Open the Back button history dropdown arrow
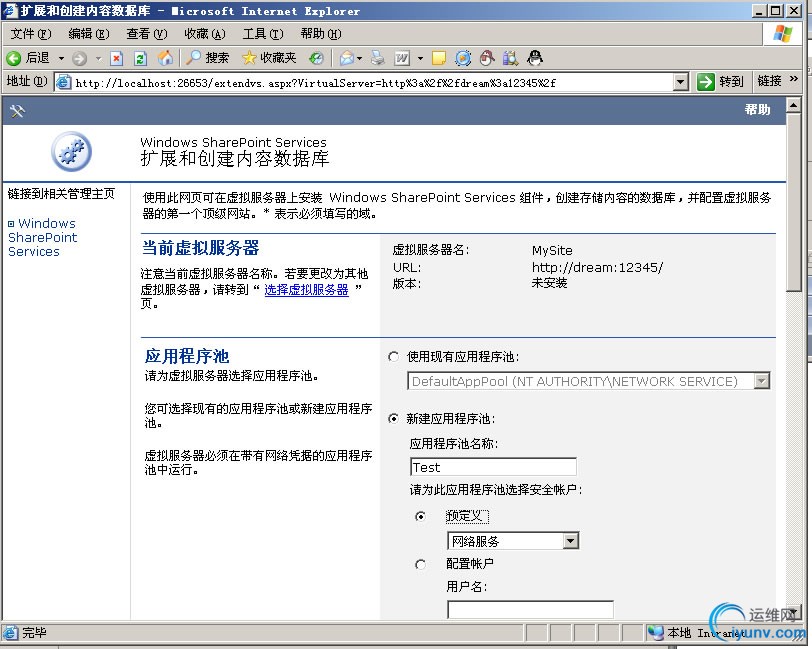Screen dimensions: 812x649 pos(61,58)
